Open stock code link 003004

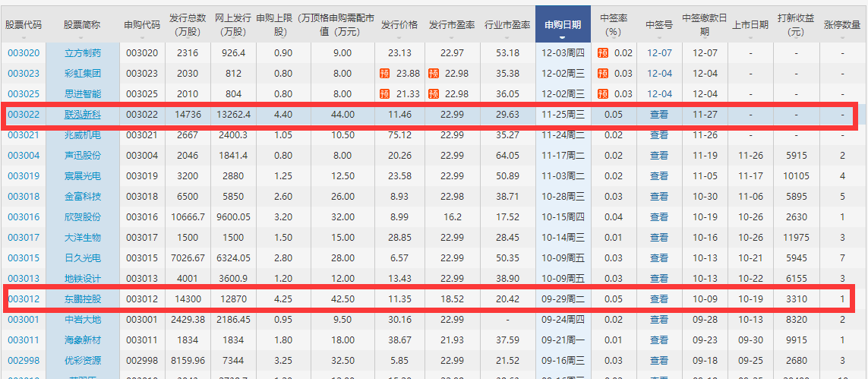tap(24, 156)
